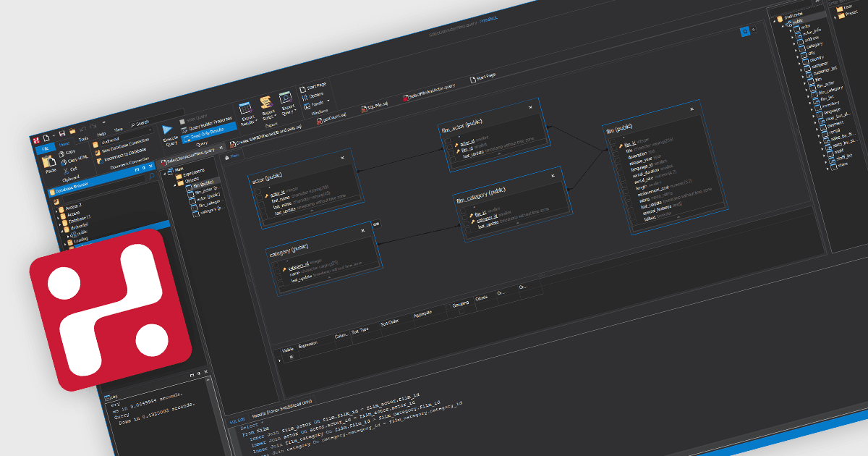868x456 pixels.
Task: Click the Paste clipboard icon
Action: pos(48,161)
